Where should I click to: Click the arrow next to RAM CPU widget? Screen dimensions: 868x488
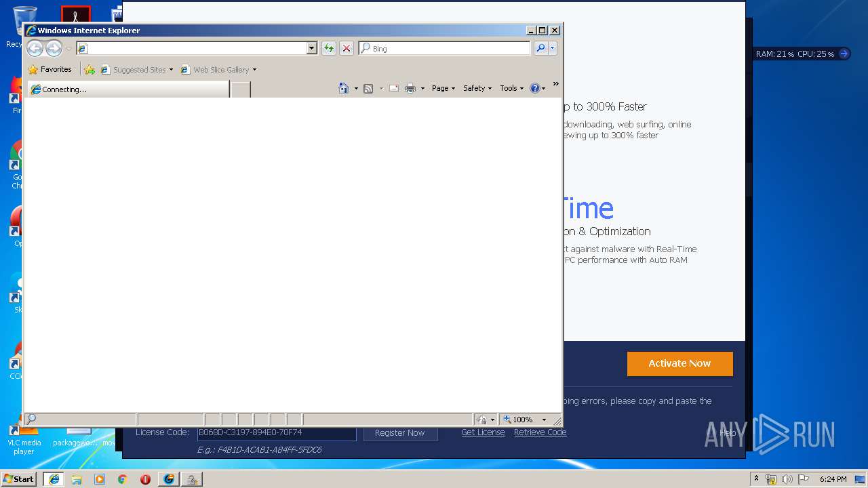[844, 54]
